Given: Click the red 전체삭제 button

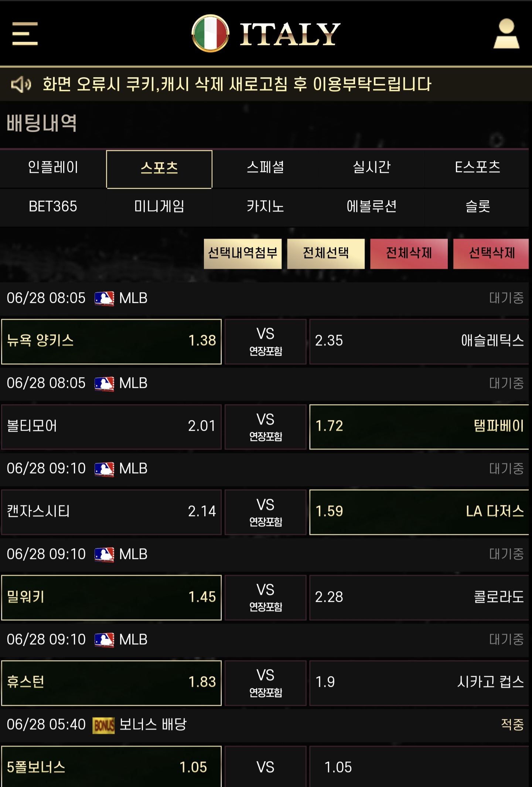Looking at the screenshot, I should point(409,253).
